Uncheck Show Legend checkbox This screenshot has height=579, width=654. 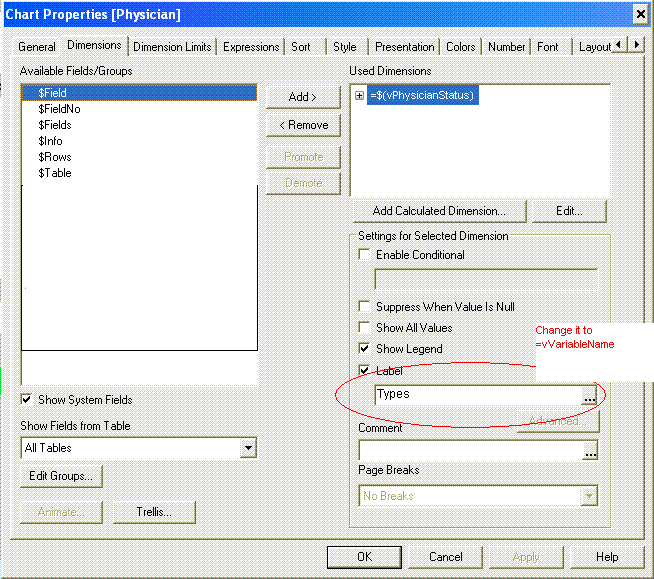click(x=364, y=348)
